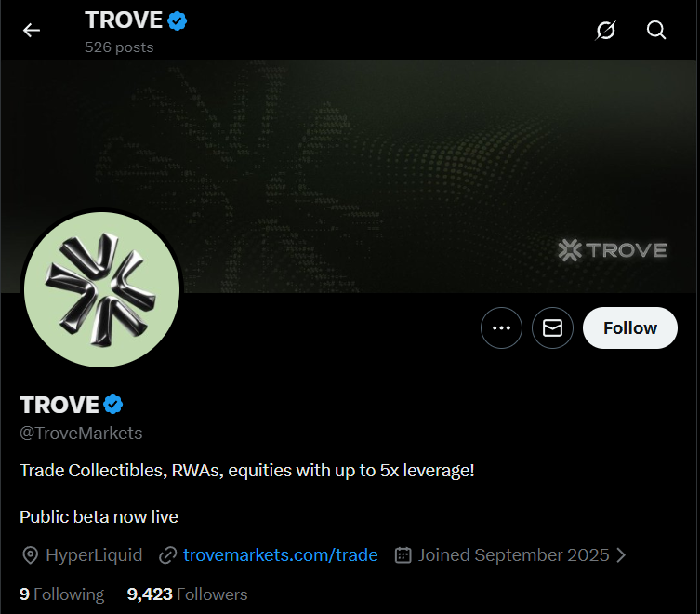Click the blue verified badge beside profile name

112,405
